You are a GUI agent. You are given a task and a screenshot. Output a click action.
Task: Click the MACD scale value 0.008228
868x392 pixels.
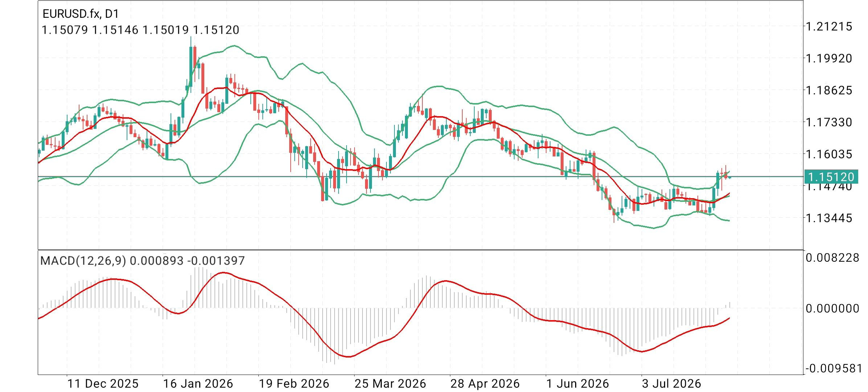tap(832, 258)
